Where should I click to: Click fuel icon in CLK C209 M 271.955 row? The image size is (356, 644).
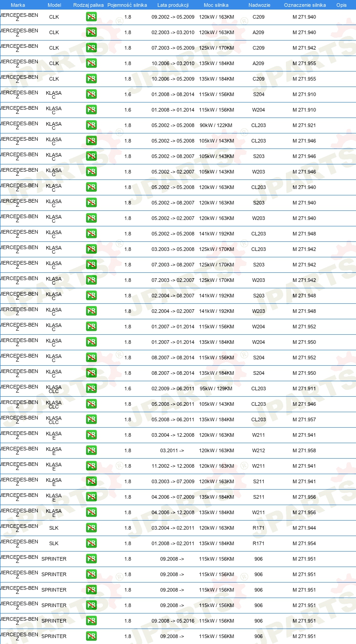coord(91,79)
